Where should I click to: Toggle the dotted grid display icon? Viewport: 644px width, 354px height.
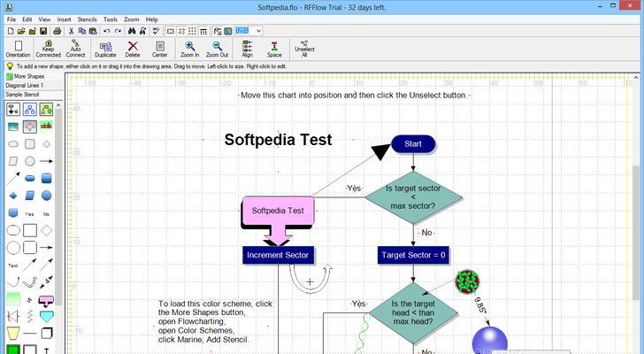click(x=192, y=31)
